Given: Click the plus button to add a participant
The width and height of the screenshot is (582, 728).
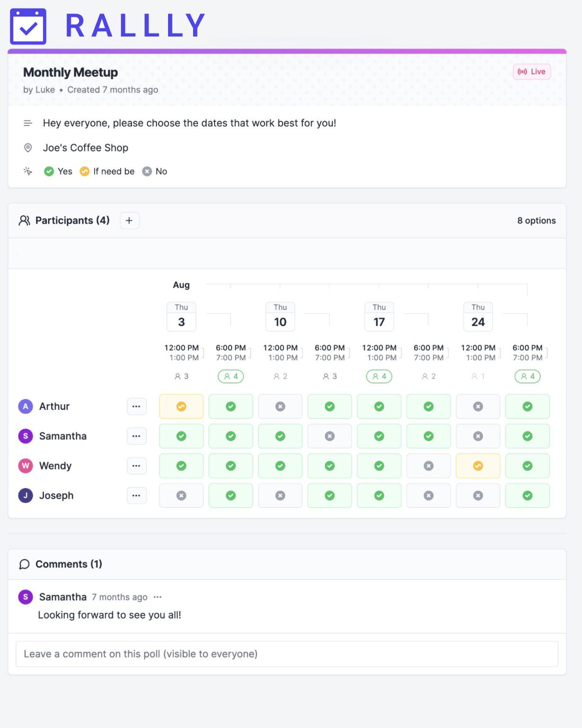Looking at the screenshot, I should [x=129, y=220].
